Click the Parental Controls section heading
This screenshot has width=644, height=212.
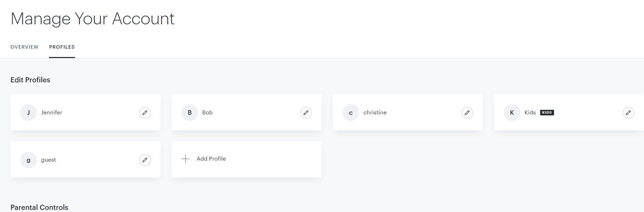pos(39,207)
